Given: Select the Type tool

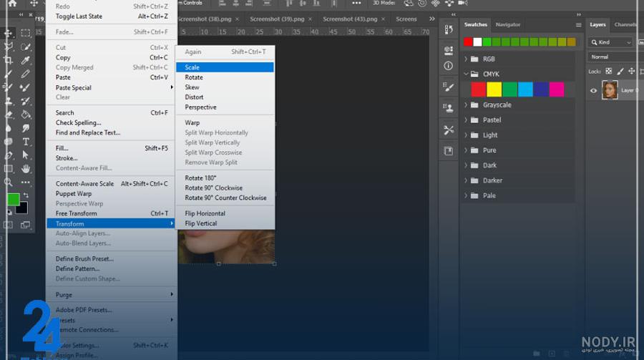Looking at the screenshot, I should [x=26, y=142].
